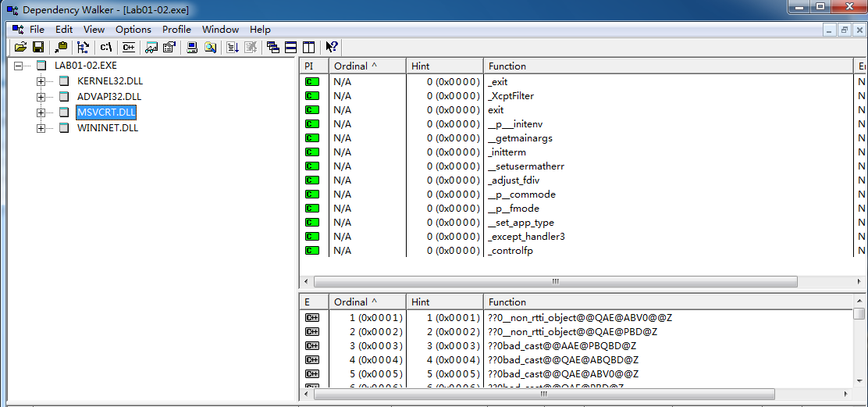Click the Tile Horizontally icon

[x=290, y=47]
